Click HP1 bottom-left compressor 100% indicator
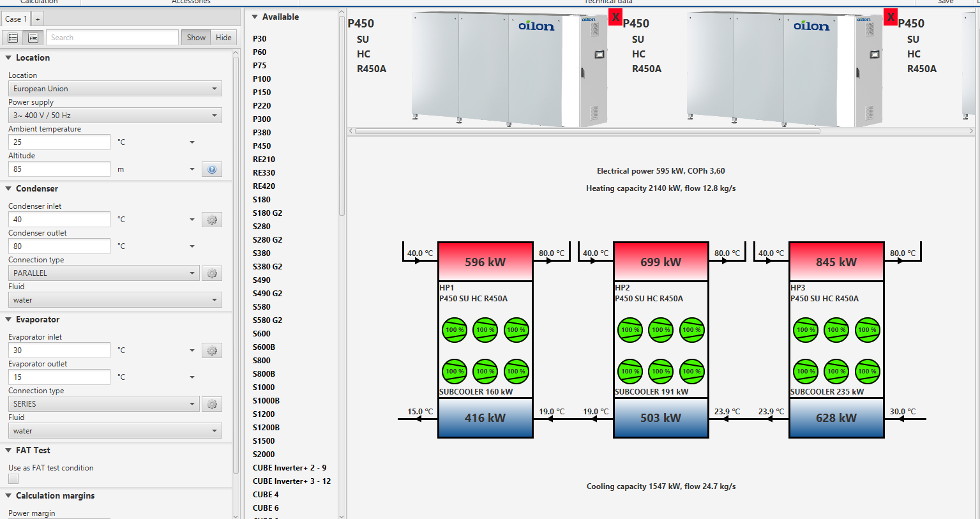 pyautogui.click(x=455, y=371)
